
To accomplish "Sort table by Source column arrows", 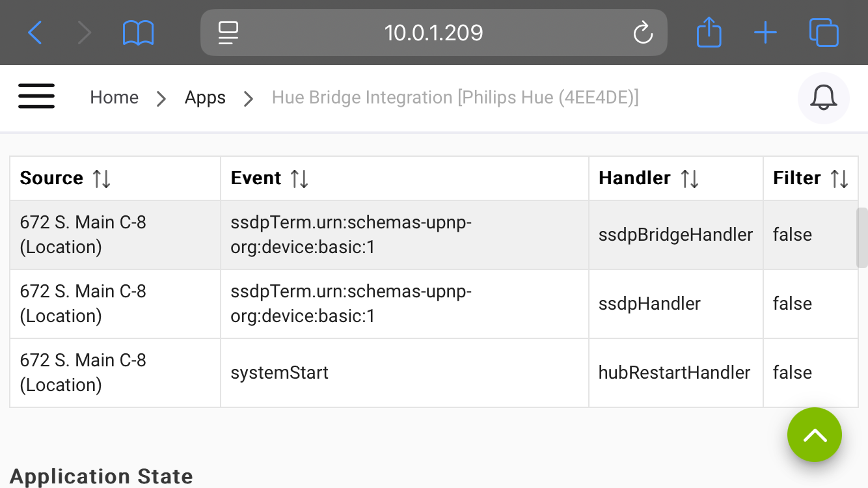I will [x=102, y=178].
